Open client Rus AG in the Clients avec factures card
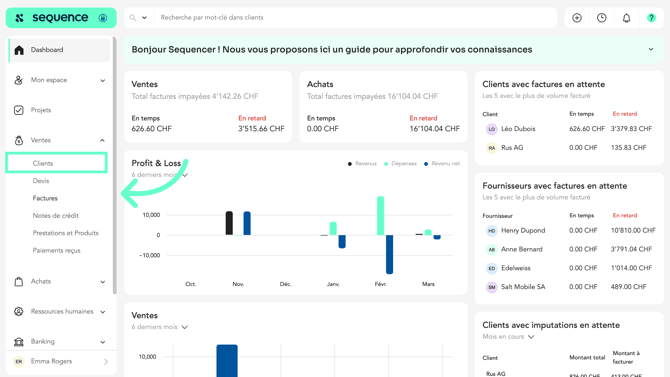Image resolution: width=670 pixels, height=377 pixels. 512,148
